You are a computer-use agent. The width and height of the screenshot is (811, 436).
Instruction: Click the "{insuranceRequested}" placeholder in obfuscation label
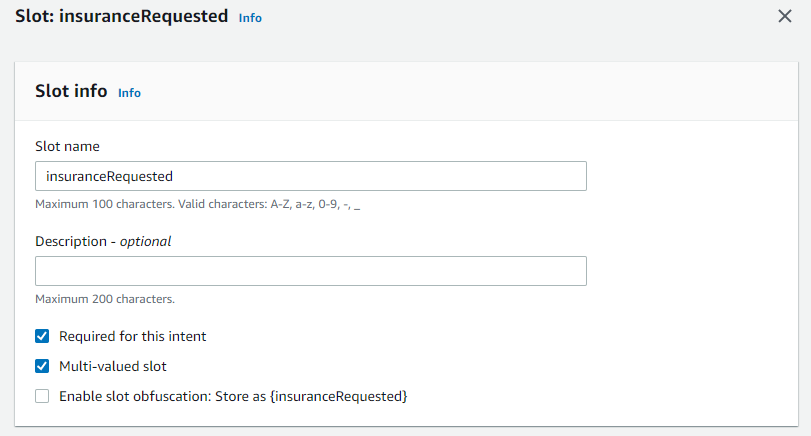tap(340, 396)
